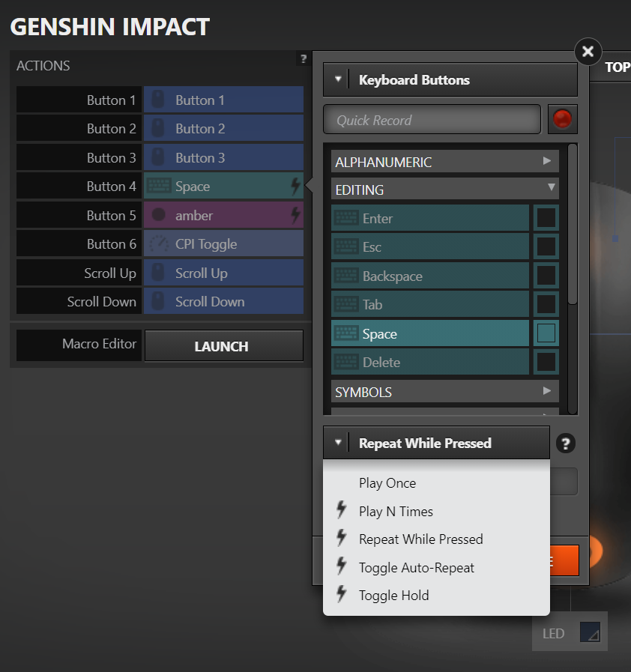Image resolution: width=631 pixels, height=672 pixels.
Task: Click the mouse icon in the Scroll Up action
Action: pyautogui.click(x=158, y=273)
